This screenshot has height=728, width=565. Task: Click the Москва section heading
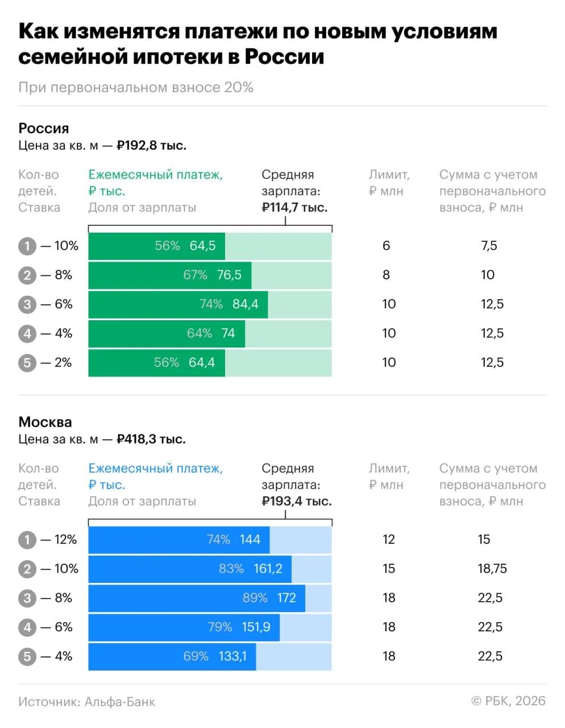45,422
